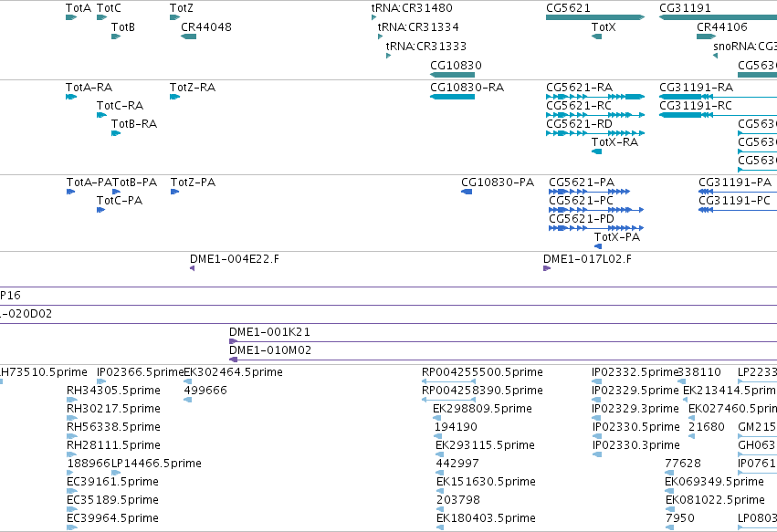The width and height of the screenshot is (777, 532).
Task: Click the tRNA:CR31334 feature
Action: [380, 37]
